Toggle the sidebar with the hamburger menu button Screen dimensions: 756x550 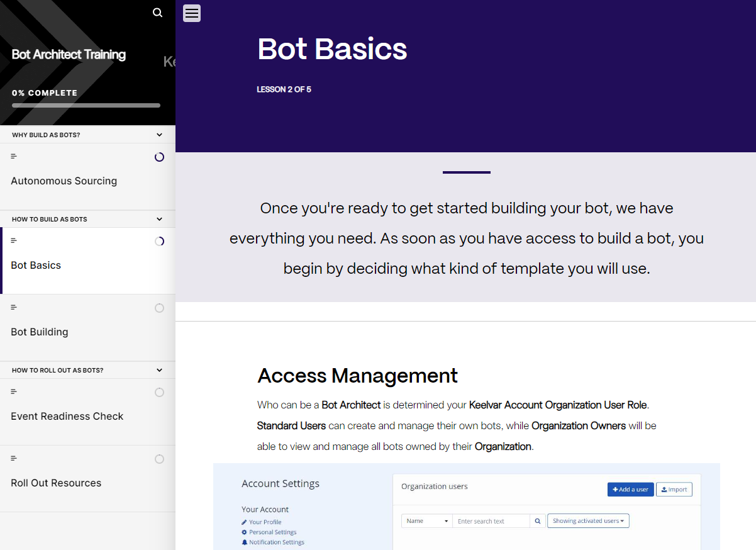point(192,13)
